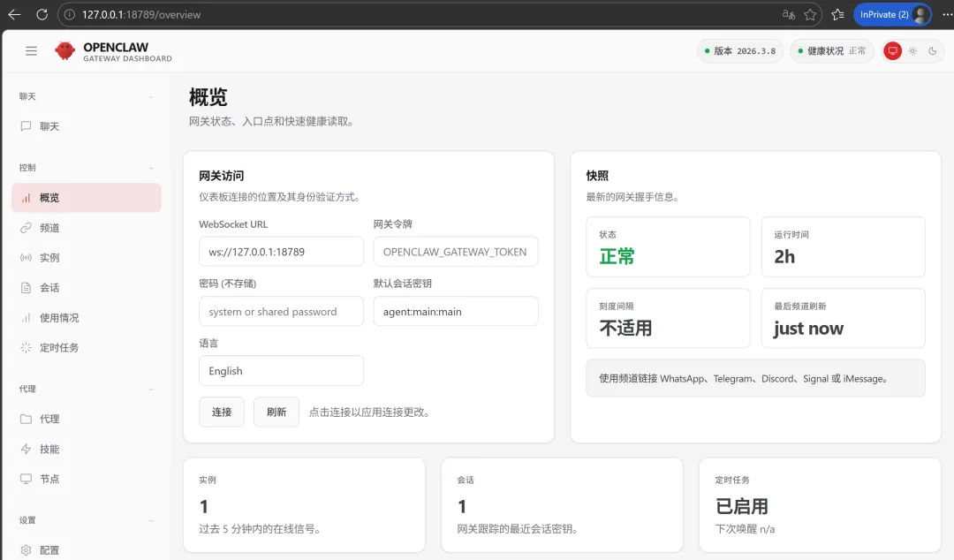Focus the 默认会话密钥 input field
954x560 pixels.
click(x=456, y=311)
